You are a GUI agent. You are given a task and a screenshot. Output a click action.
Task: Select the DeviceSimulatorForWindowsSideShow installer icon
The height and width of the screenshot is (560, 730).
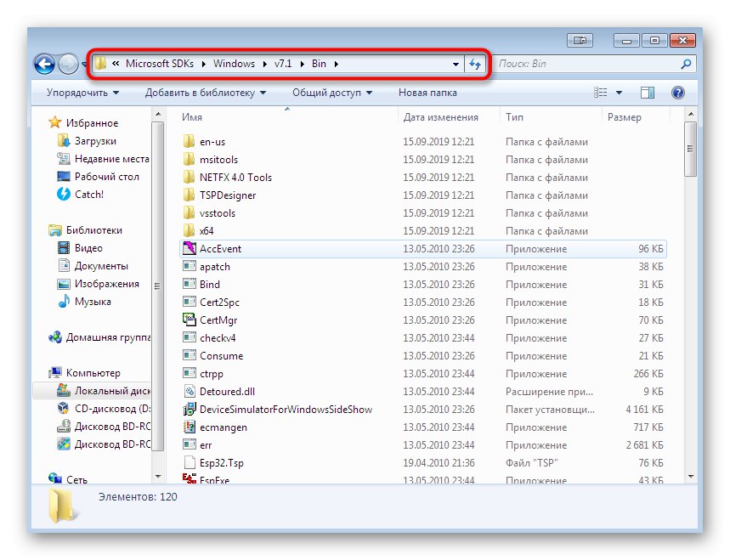tap(189, 410)
